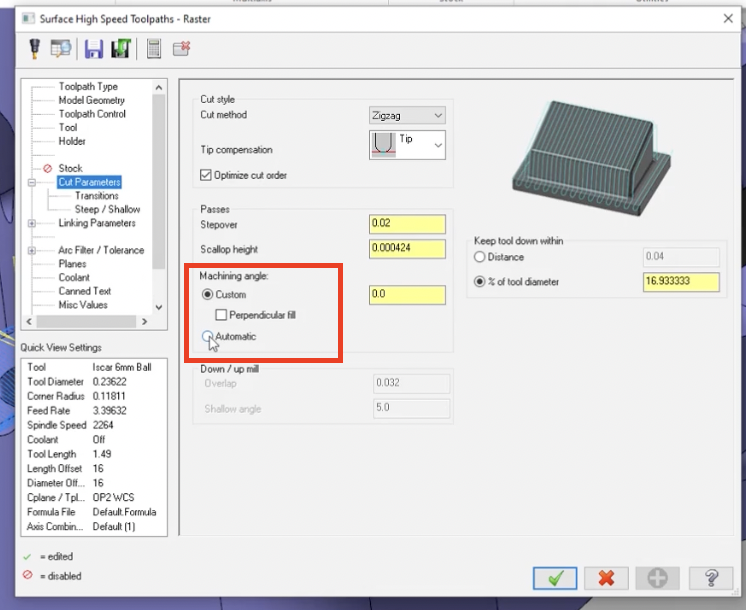Image resolution: width=746 pixels, height=610 pixels.
Task: Select the Planes page in tree
Action: click(72, 264)
